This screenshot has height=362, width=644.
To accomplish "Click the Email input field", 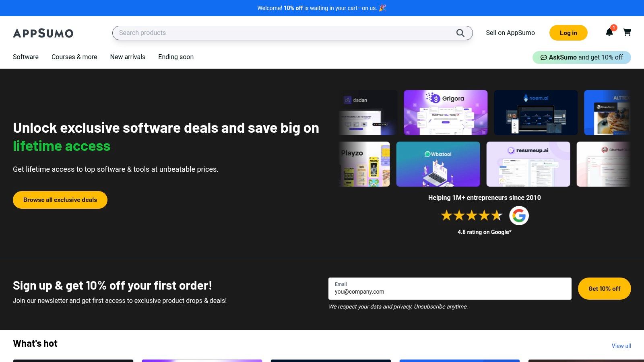I will click(450, 288).
